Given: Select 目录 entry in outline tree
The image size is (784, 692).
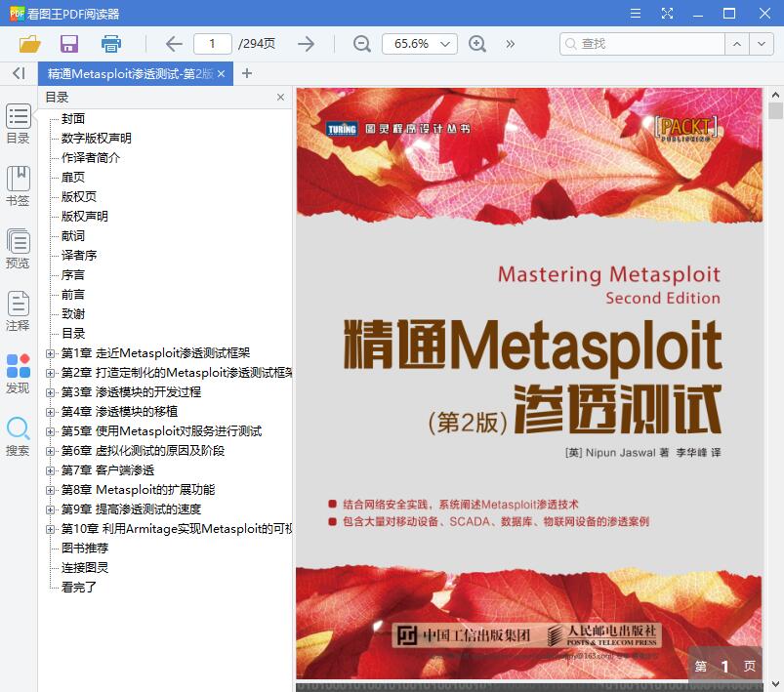Looking at the screenshot, I should pyautogui.click(x=73, y=333).
